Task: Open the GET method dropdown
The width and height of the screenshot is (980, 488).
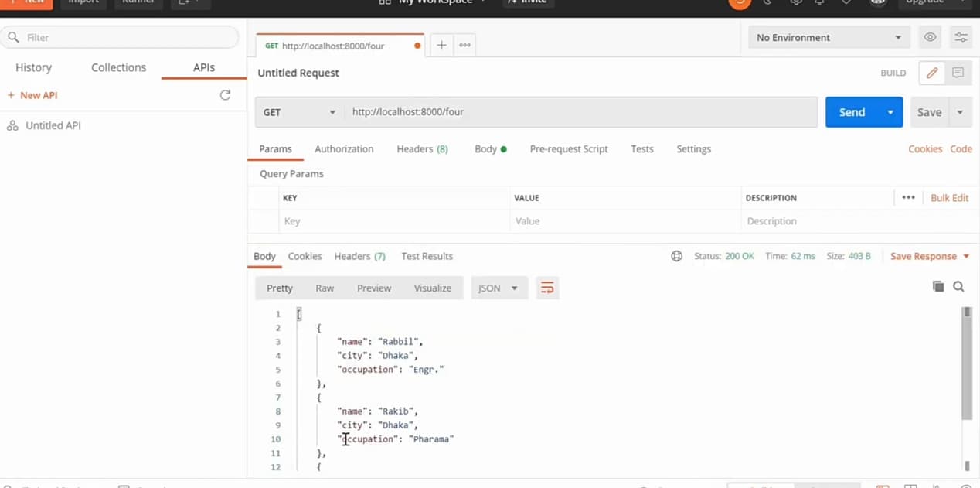Action: 299,112
